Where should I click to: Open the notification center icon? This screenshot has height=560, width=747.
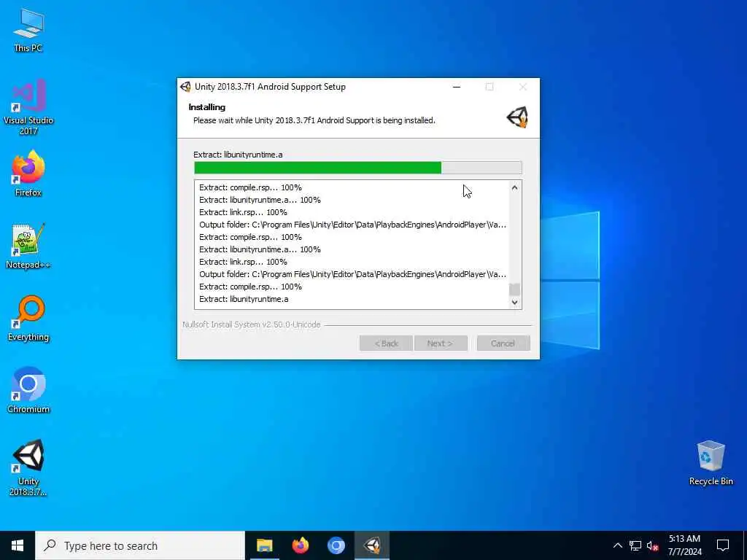723,545
